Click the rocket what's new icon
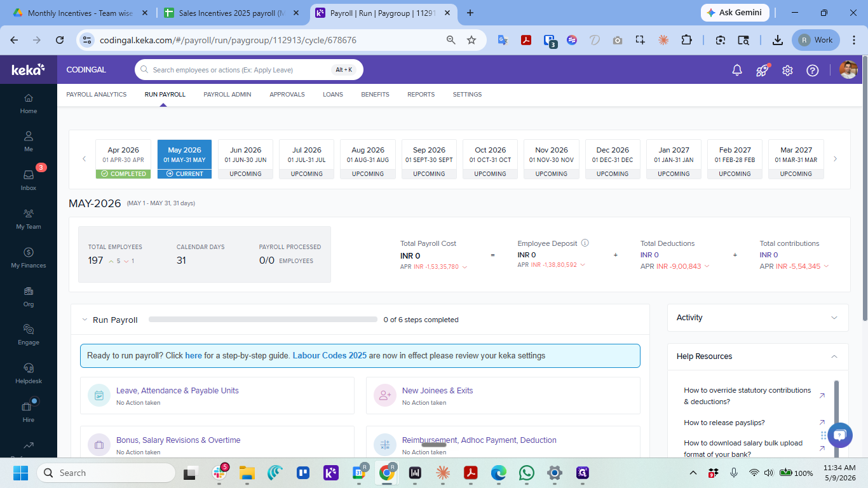 click(762, 71)
